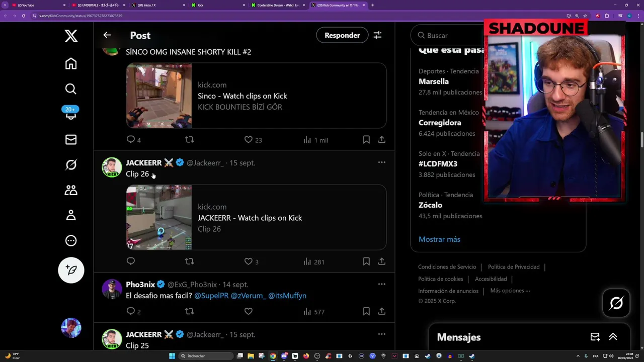The width and height of the screenshot is (644, 362).
Task: Click Mostrar más in trends
Action: (x=439, y=239)
